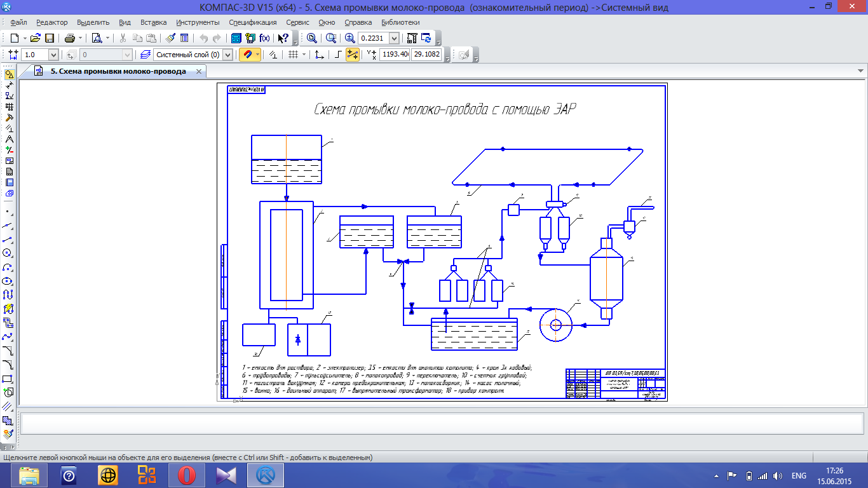Open the Файл menu
This screenshot has height=488, width=868.
pos(18,22)
